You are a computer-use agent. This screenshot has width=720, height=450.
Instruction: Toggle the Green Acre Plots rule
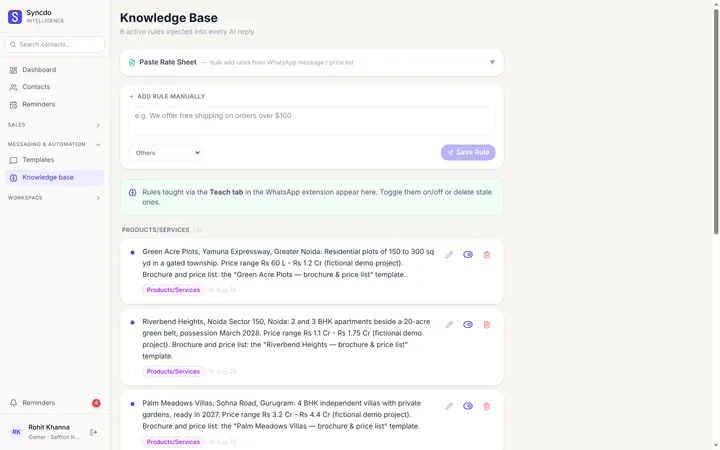(467, 255)
